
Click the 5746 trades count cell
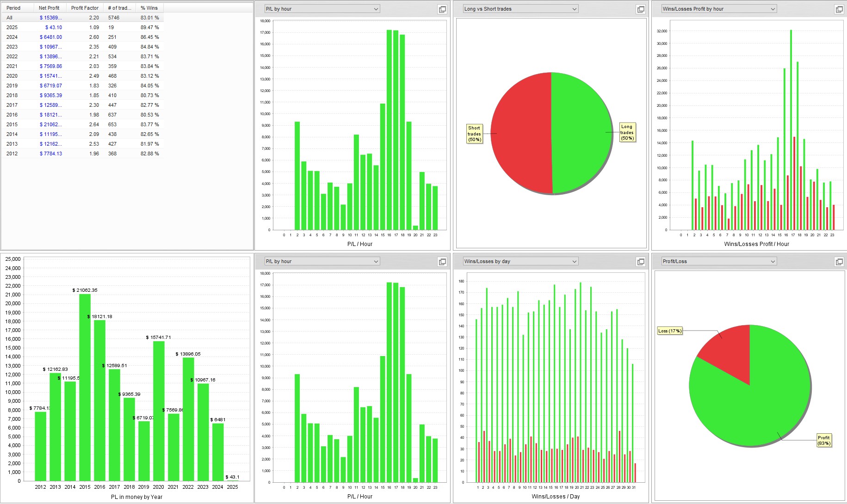tap(114, 18)
